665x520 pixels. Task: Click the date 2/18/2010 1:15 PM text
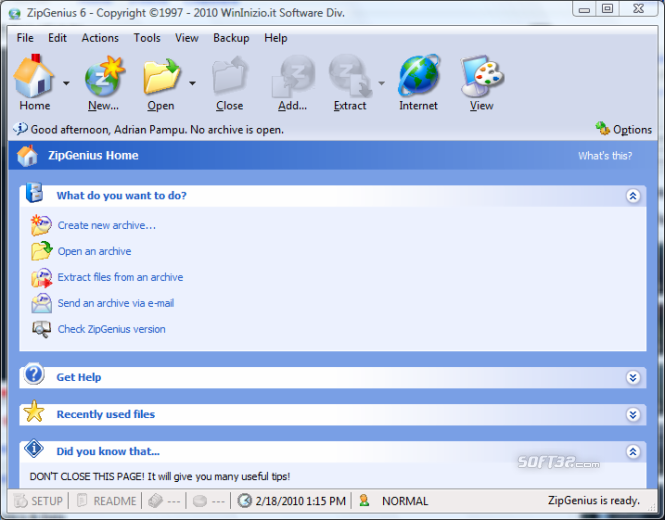(301, 501)
